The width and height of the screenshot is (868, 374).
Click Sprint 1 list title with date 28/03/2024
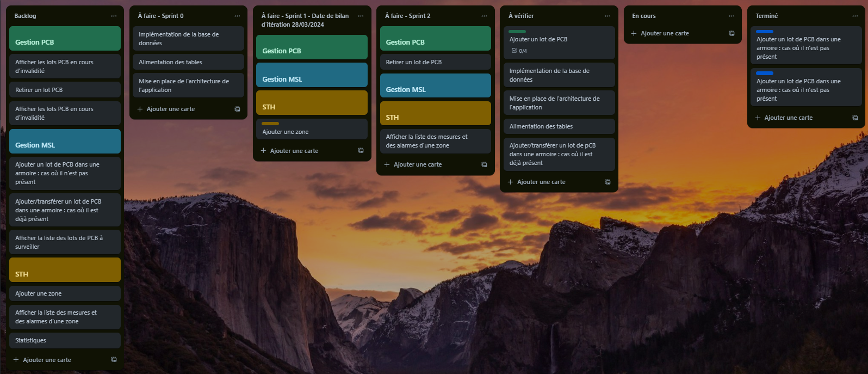pos(305,20)
